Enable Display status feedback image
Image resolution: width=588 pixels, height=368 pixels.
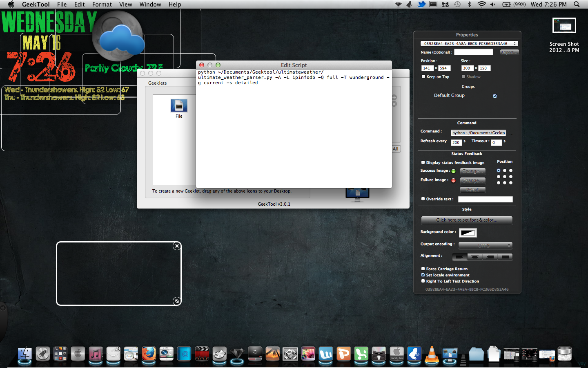(423, 162)
